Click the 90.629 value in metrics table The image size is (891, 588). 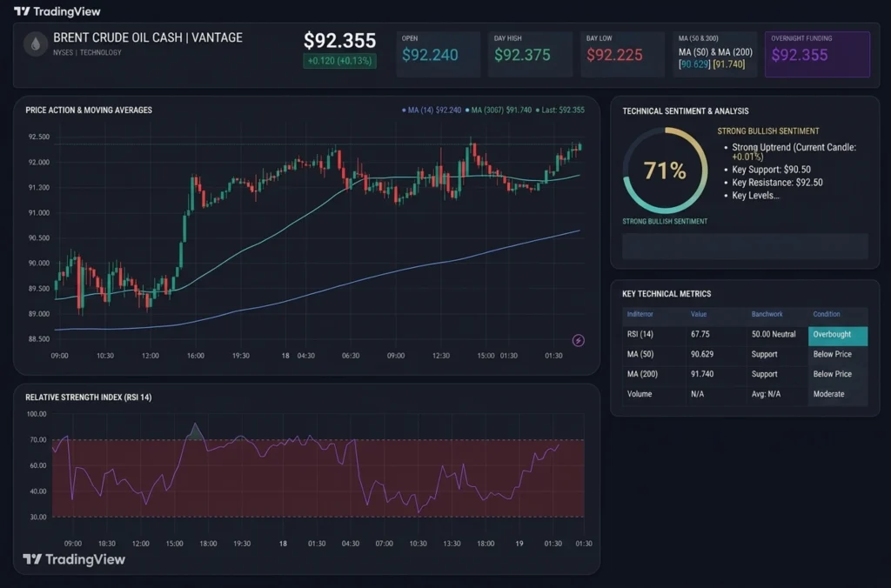tap(702, 355)
